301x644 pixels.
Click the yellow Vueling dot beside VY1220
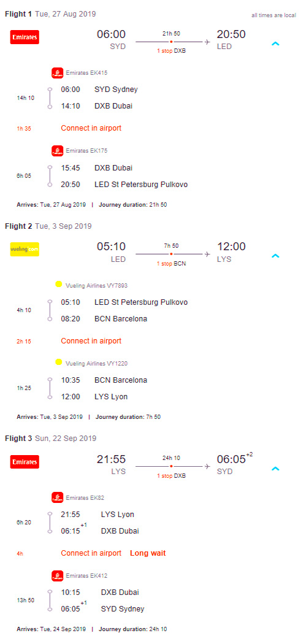(59, 362)
